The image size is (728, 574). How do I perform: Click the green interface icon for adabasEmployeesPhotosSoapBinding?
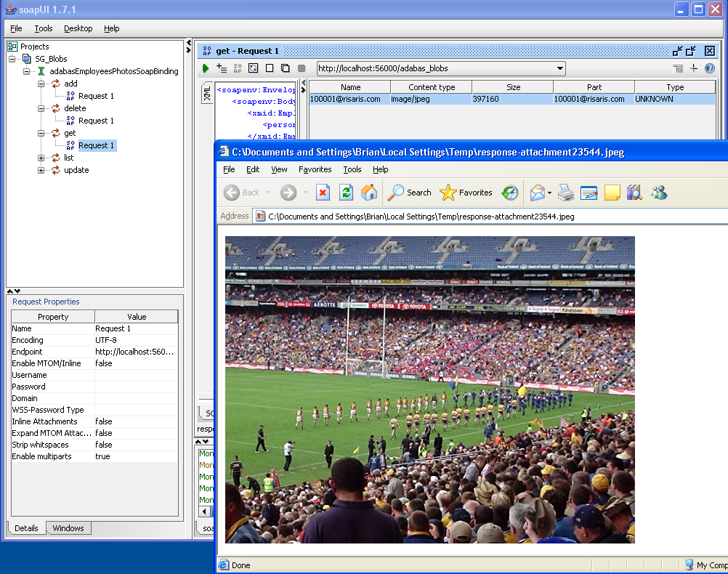(x=41, y=71)
